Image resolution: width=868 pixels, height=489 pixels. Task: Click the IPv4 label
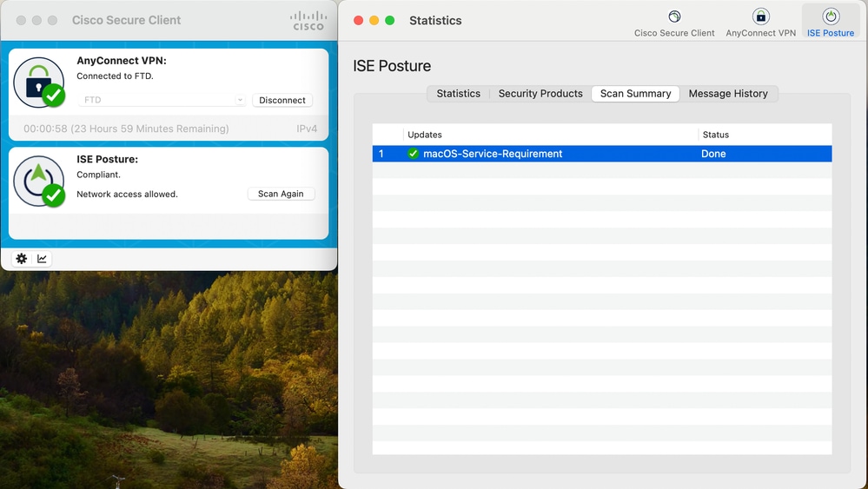(307, 129)
